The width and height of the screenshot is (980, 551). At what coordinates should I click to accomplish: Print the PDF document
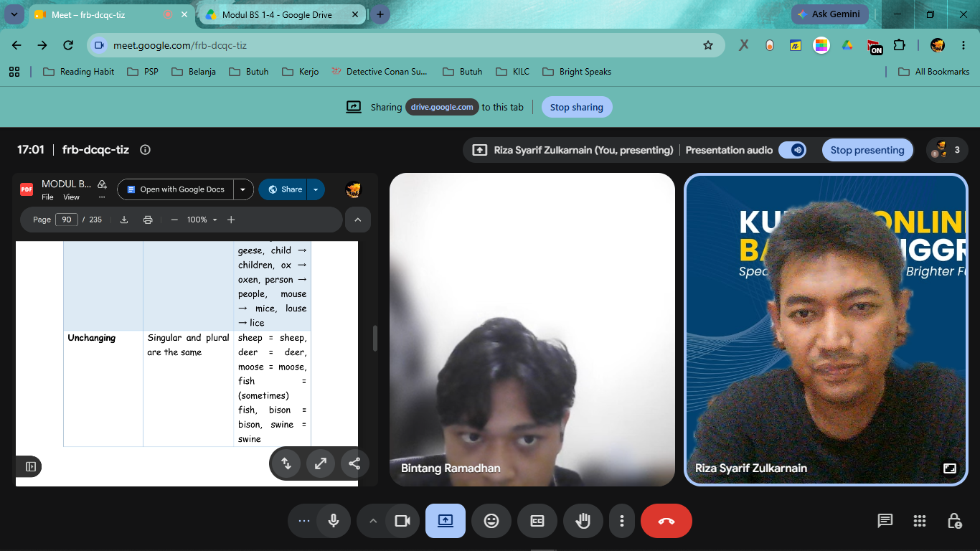[x=148, y=220]
